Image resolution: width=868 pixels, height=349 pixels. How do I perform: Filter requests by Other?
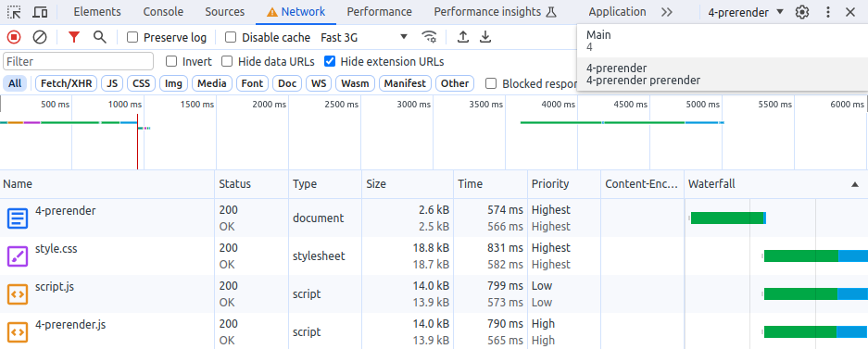tap(455, 83)
